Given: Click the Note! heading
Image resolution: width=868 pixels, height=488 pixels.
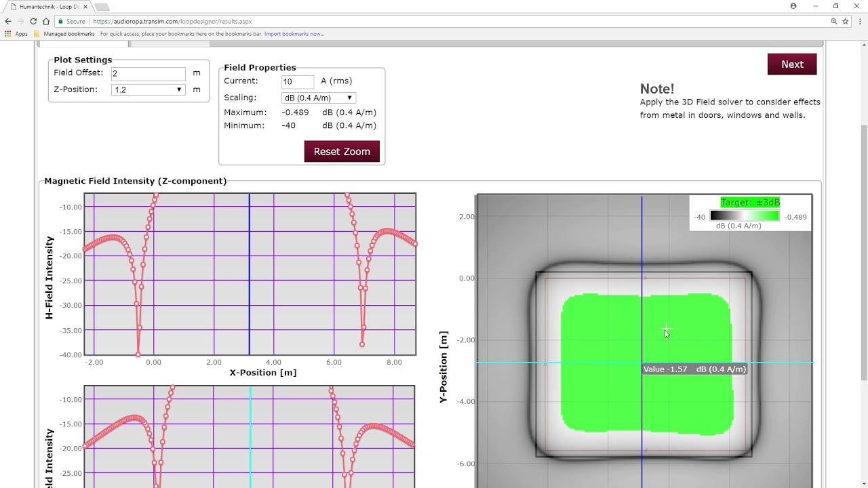Looking at the screenshot, I should pyautogui.click(x=657, y=89).
